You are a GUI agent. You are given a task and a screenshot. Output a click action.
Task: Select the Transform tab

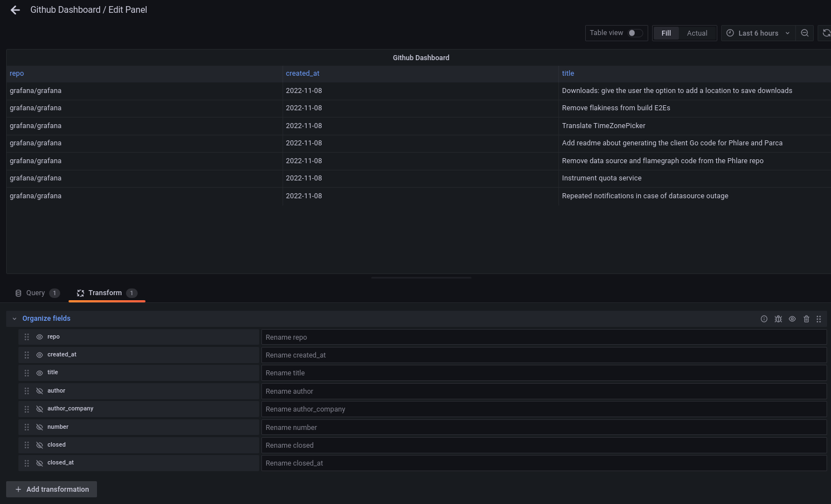(106, 292)
